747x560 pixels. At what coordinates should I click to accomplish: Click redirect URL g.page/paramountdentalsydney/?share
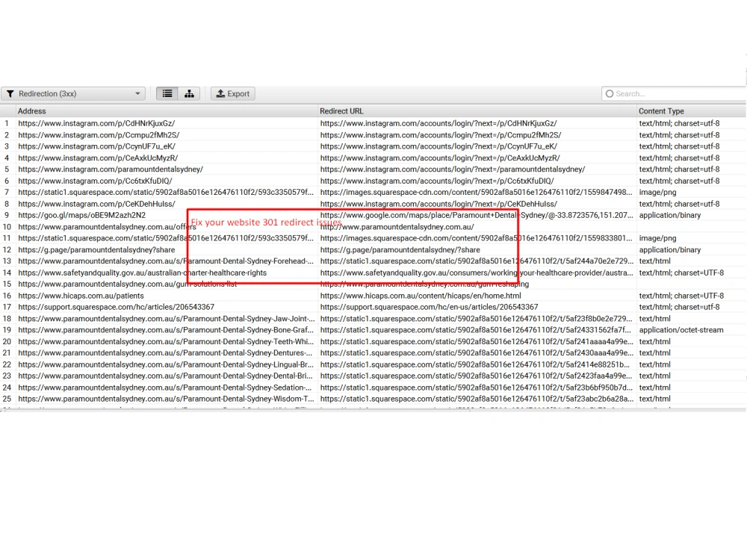[x=400, y=250]
